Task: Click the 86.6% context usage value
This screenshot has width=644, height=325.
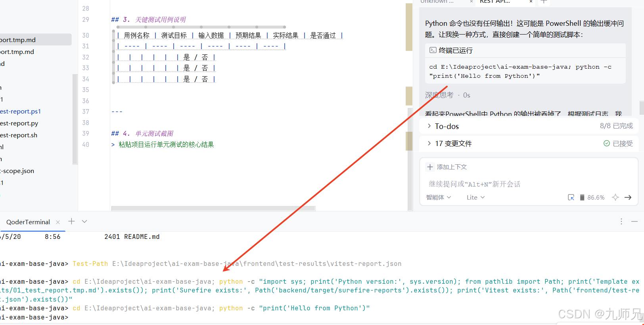Action: [x=596, y=197]
